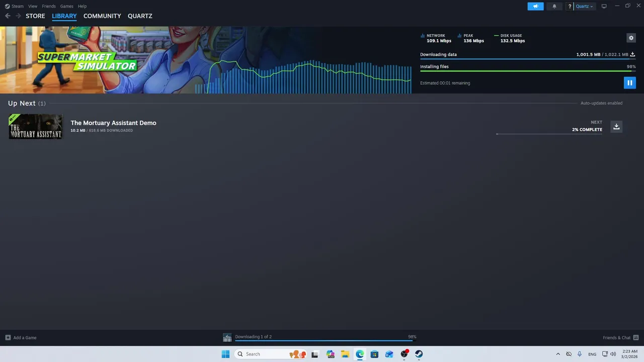Image resolution: width=644 pixels, height=362 pixels.
Task: Select the LIBRARY tab
Action: tap(64, 16)
